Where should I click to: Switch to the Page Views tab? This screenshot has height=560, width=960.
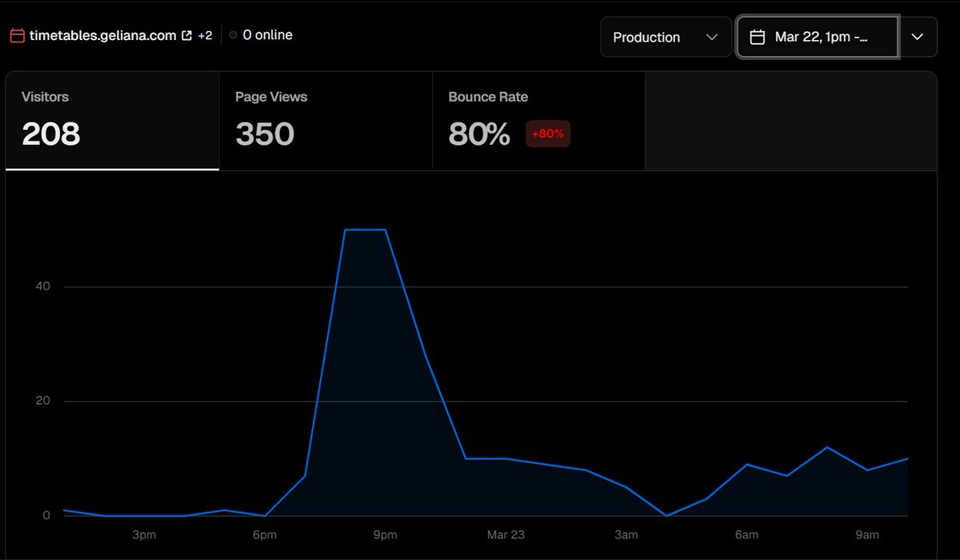[326, 121]
